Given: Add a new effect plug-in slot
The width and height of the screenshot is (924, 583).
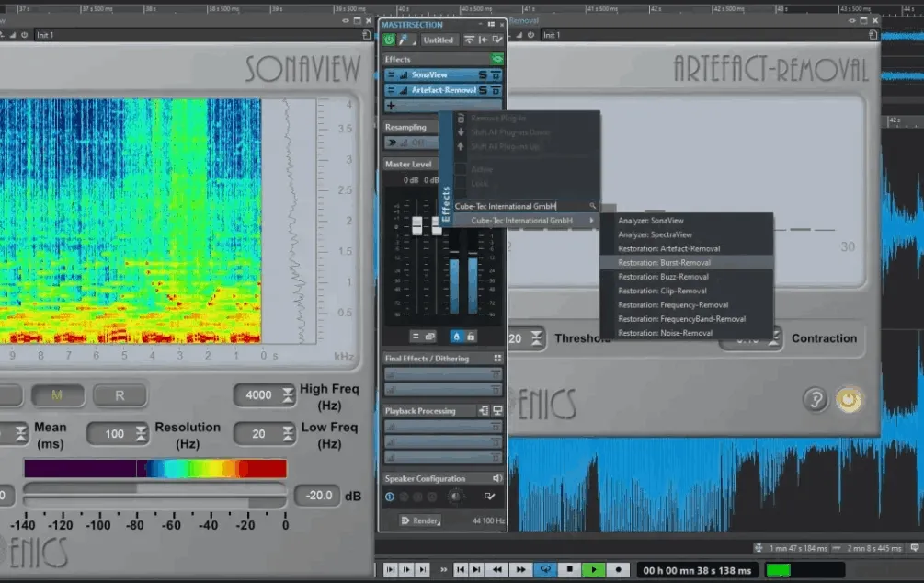Looking at the screenshot, I should tap(391, 104).
